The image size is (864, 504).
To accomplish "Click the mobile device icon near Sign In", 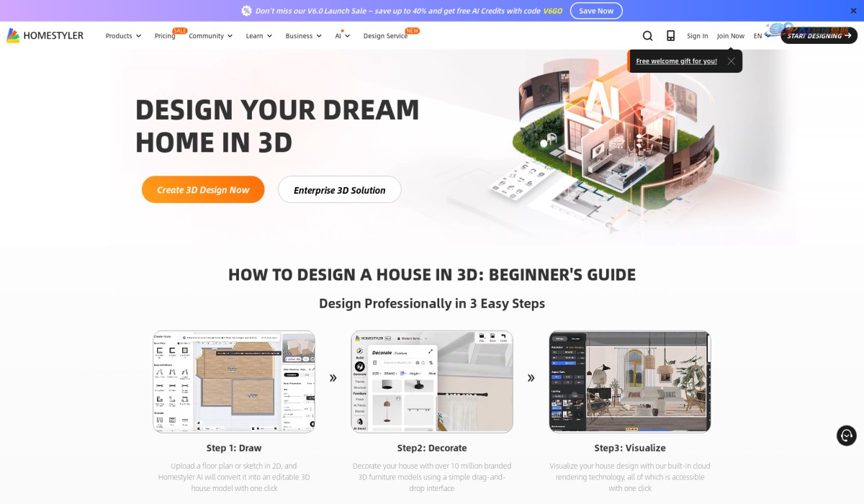I will tap(670, 35).
